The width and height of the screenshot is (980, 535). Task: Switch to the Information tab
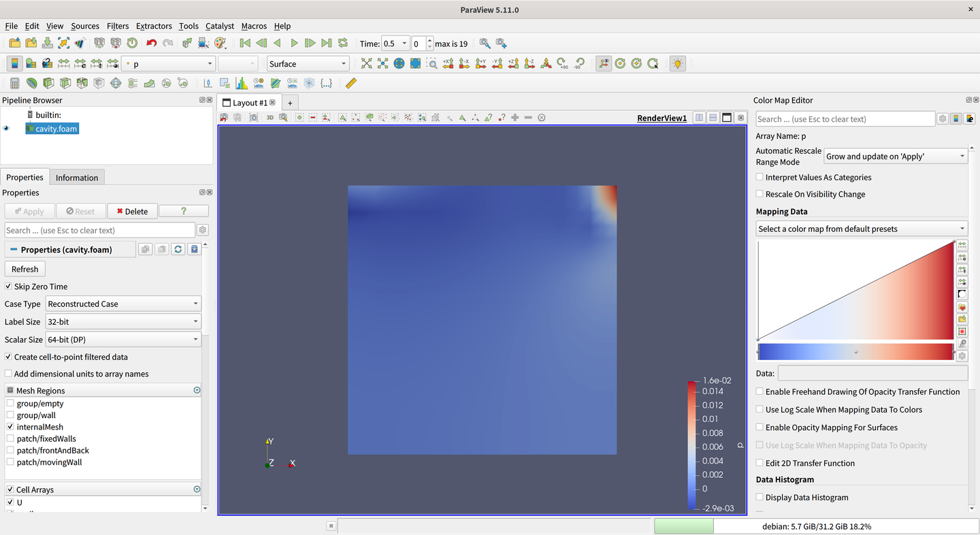(77, 177)
